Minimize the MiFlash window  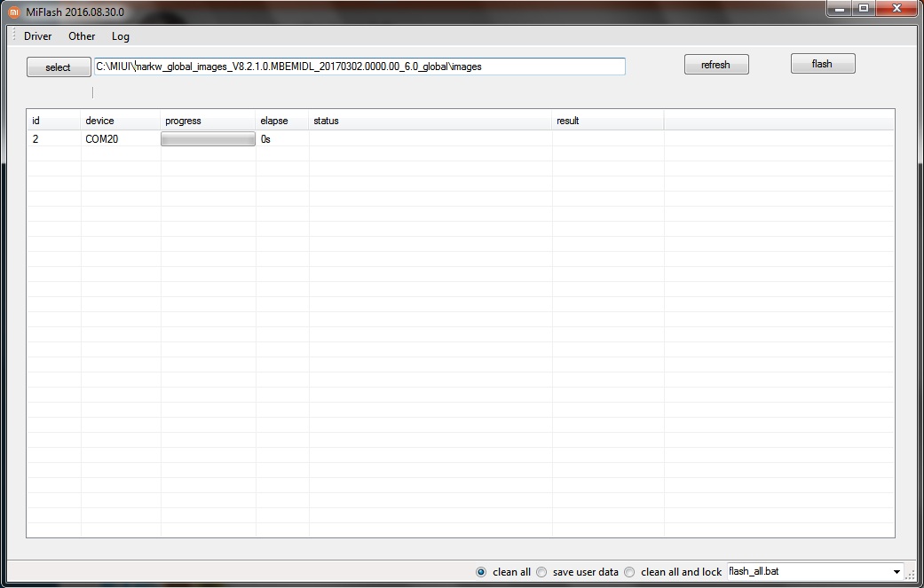pyautogui.click(x=840, y=8)
